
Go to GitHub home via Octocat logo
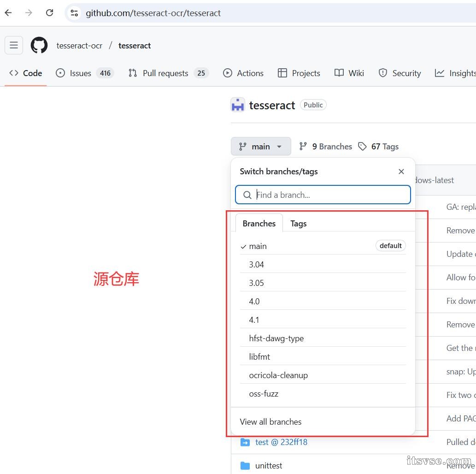(x=39, y=45)
